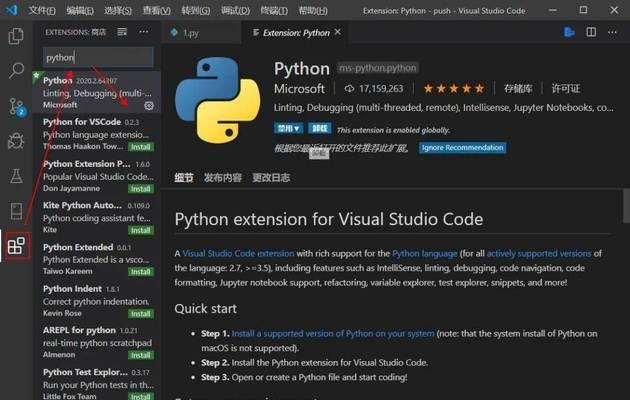Click the 卸载 uninstall button
Viewport: 630px width, 400px height.
pos(319,129)
